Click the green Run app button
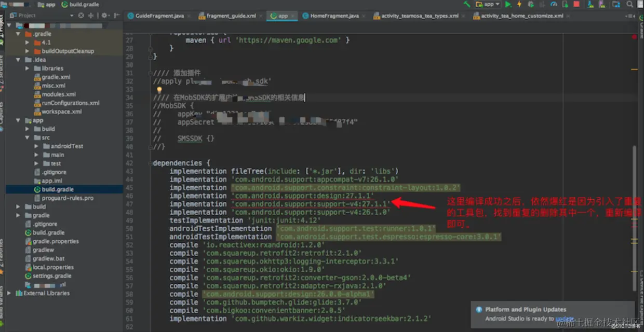Image resolution: width=644 pixels, height=332 pixels. (508, 4)
